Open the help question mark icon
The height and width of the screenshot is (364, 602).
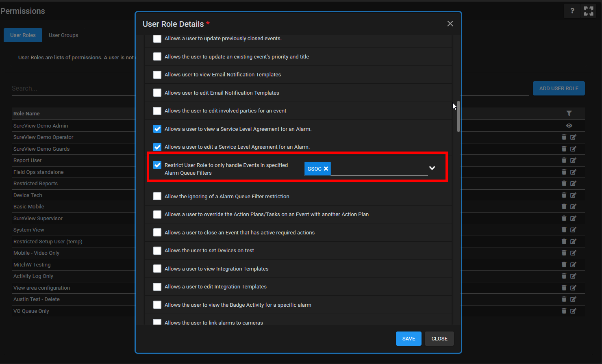[x=572, y=11]
